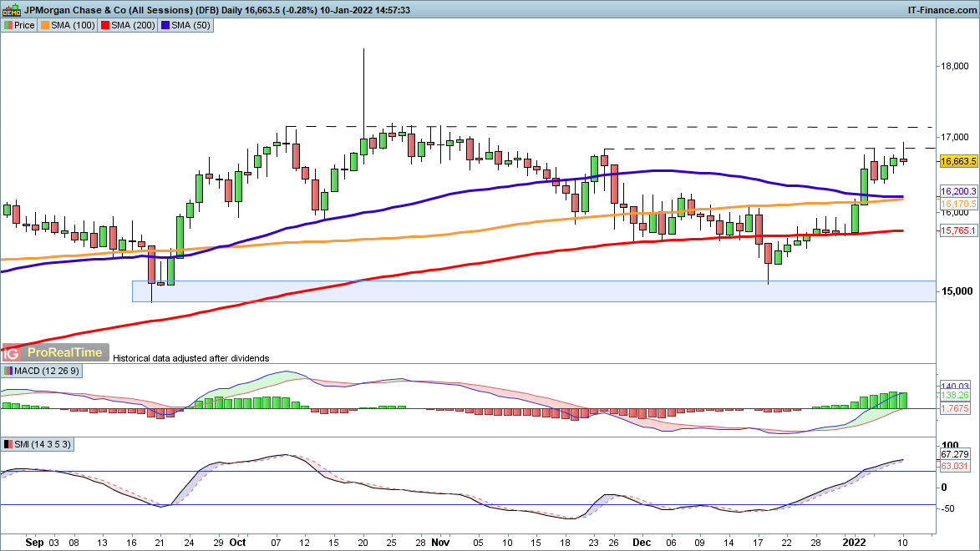
Task: Click the MACD indicator color icon
Action: coord(8,371)
